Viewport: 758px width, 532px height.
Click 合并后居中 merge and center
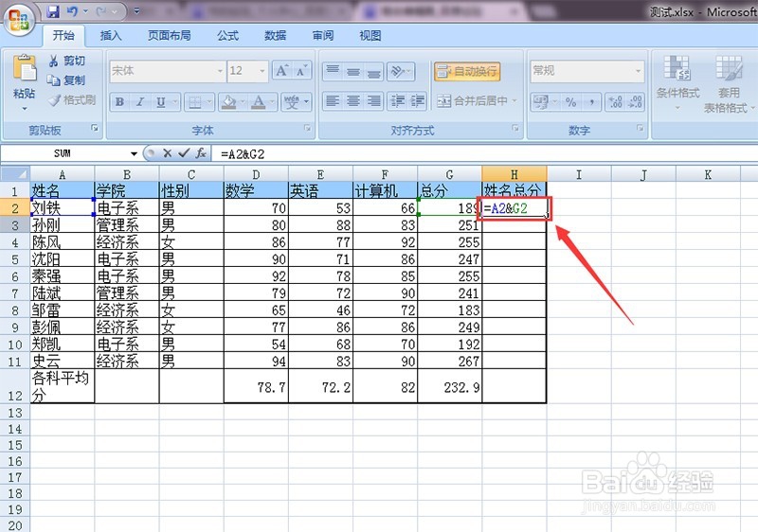(472, 101)
